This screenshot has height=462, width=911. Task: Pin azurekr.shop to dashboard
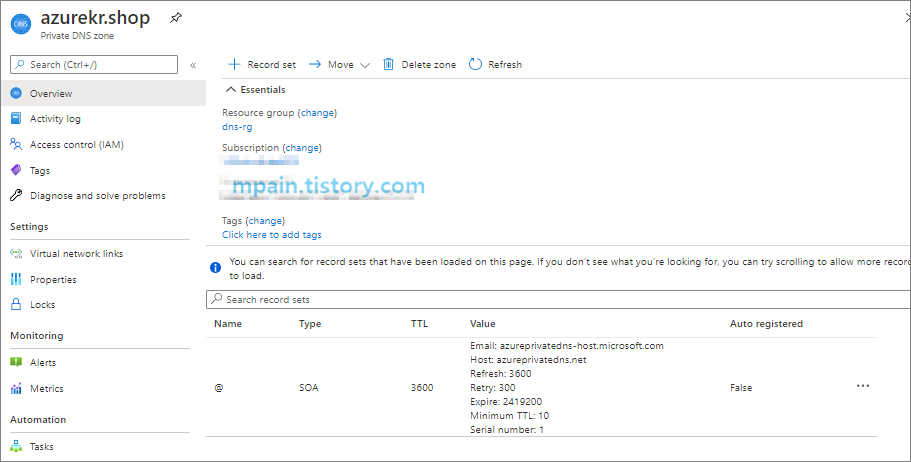tap(175, 18)
